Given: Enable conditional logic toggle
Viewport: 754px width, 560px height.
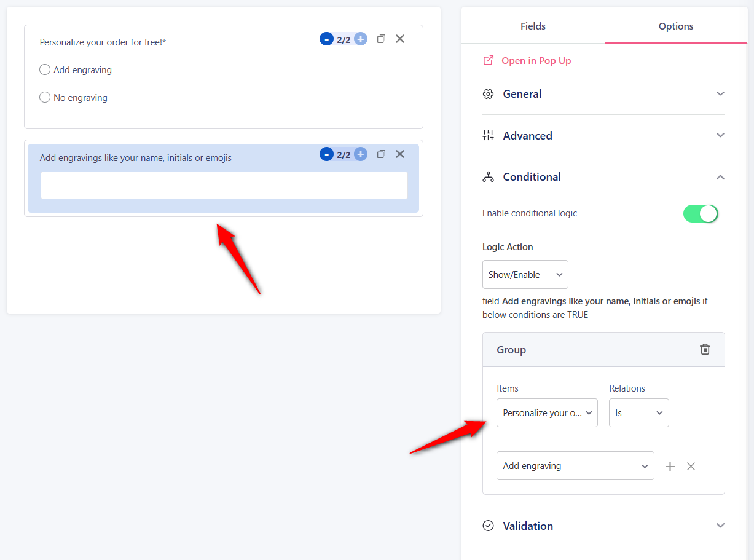Looking at the screenshot, I should pyautogui.click(x=701, y=213).
